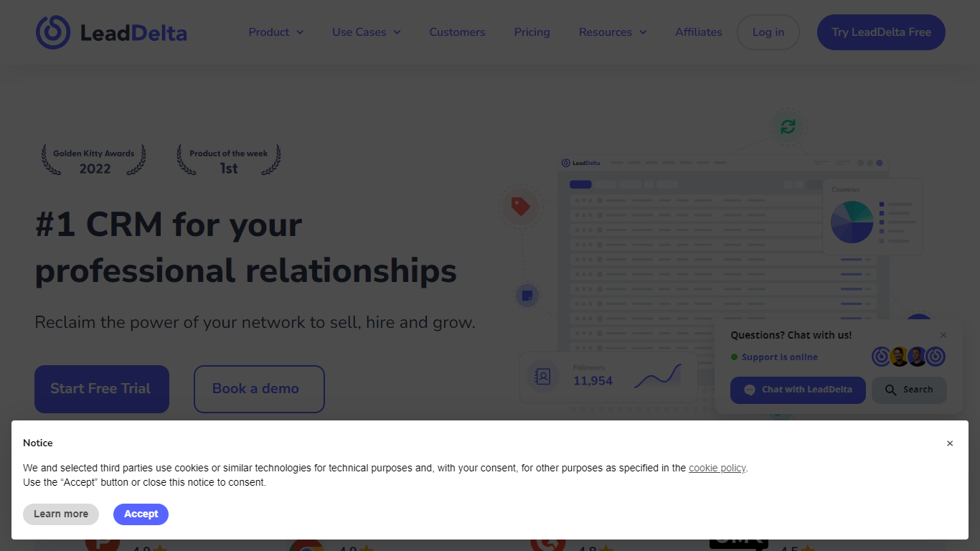Screen dimensions: 980x551
Task: Click the blue sticky note icon
Action: [x=527, y=295]
